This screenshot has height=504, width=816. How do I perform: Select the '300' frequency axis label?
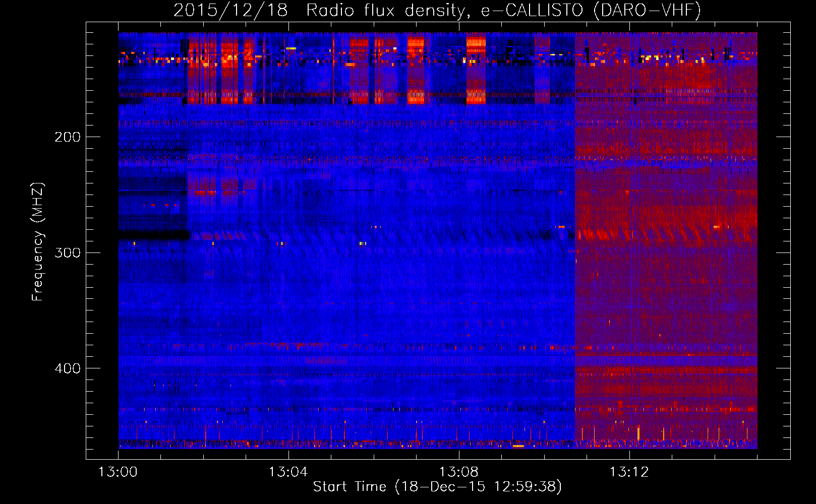click(67, 253)
